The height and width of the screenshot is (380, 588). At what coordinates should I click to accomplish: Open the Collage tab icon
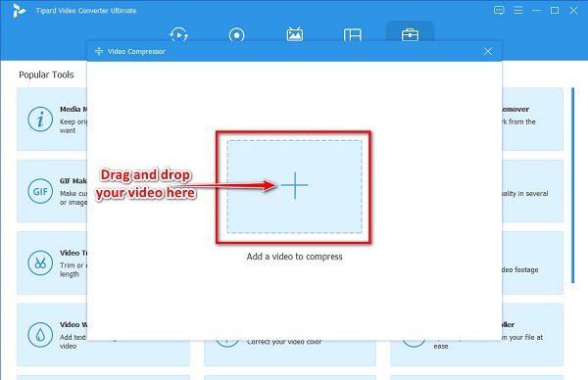coord(353,35)
